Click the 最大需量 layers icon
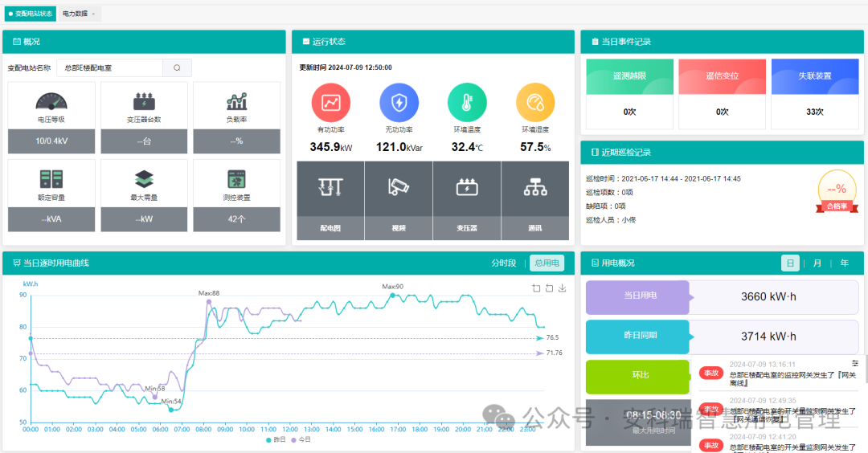 [x=144, y=179]
